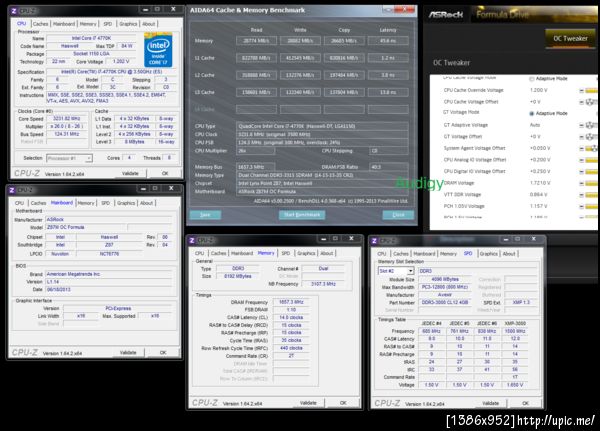Adjust the CPU Cache Override Voltage slider

[x=592, y=91]
